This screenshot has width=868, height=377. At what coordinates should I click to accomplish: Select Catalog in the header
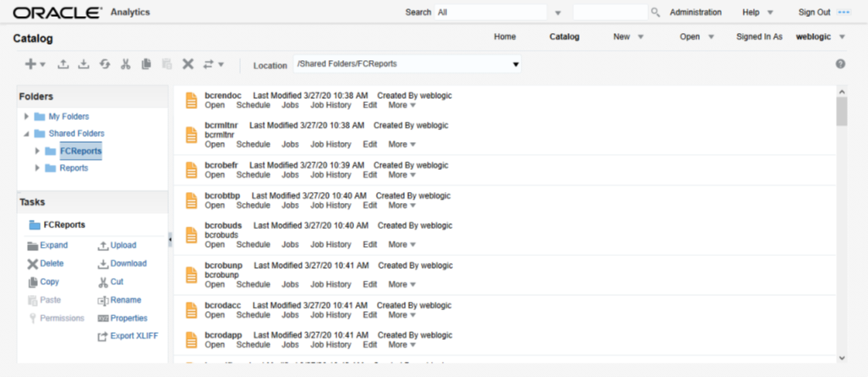tap(564, 36)
